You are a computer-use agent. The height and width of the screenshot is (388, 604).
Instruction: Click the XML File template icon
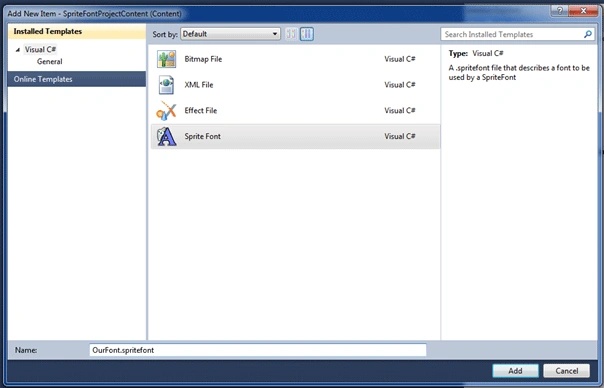(x=166, y=85)
